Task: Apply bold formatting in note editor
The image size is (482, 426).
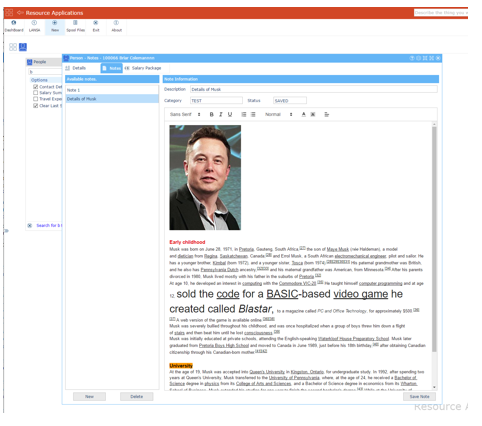Action: (x=211, y=114)
